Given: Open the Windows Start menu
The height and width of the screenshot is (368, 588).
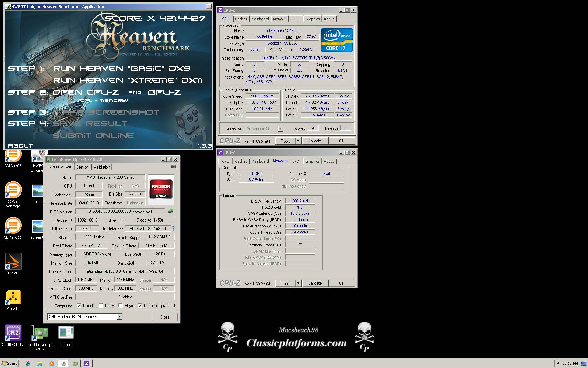Looking at the screenshot, I should click(9, 363).
